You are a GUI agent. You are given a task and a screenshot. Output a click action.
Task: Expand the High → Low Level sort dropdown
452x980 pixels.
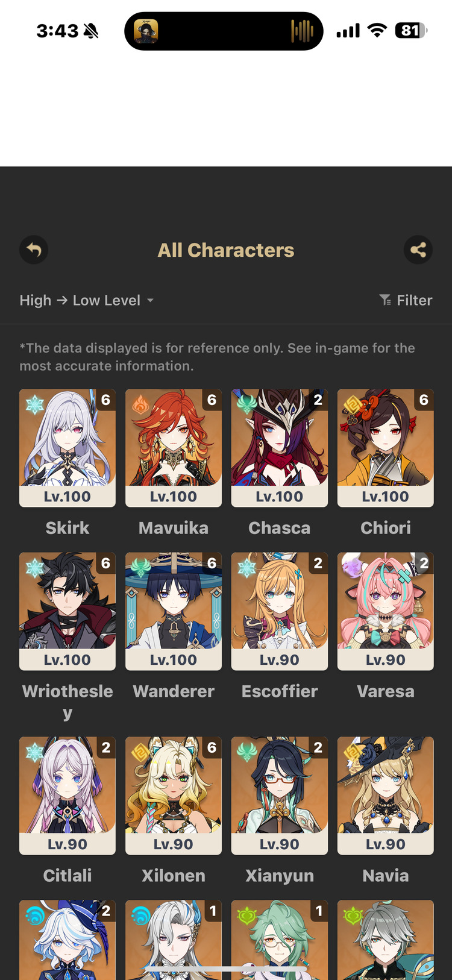pyautogui.click(x=87, y=300)
